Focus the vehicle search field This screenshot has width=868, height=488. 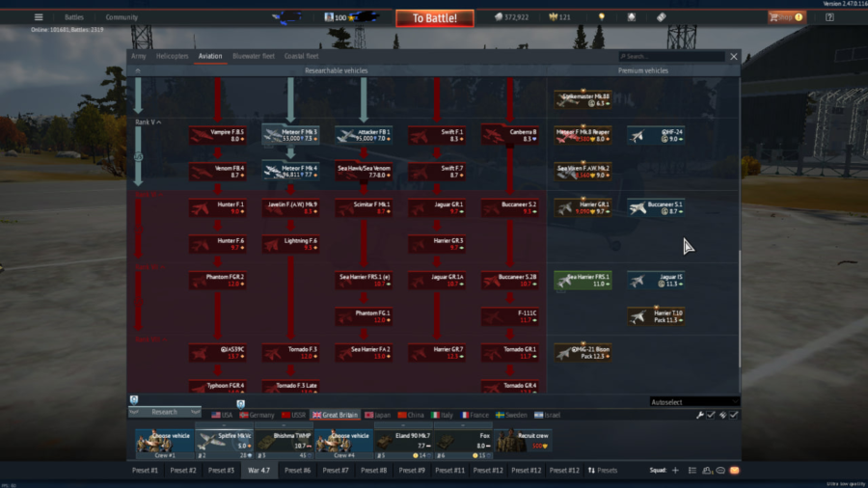(675, 57)
